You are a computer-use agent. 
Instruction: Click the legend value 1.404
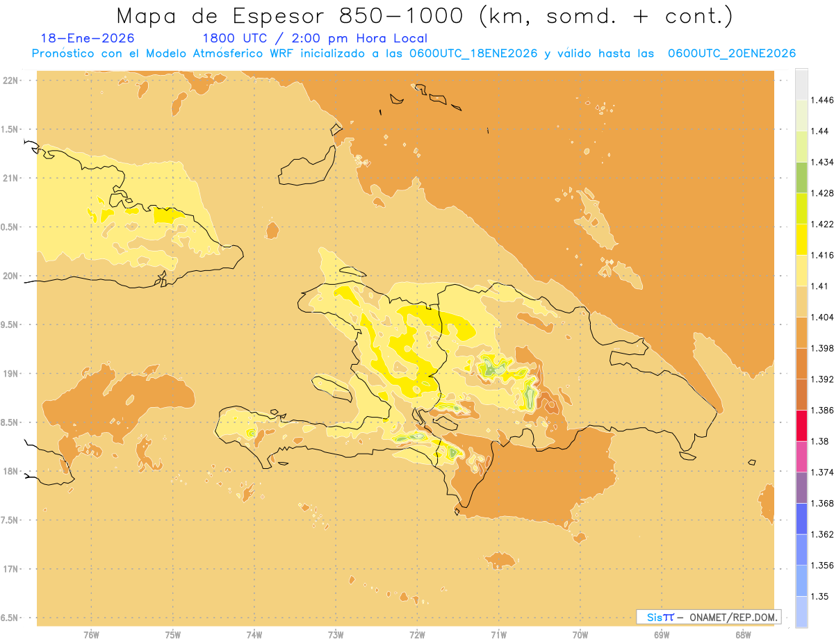[821, 317]
